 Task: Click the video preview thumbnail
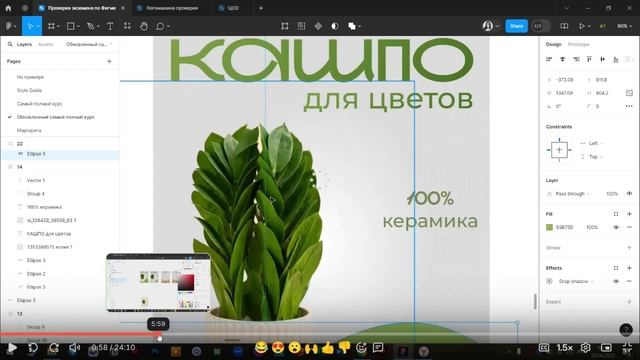158,282
